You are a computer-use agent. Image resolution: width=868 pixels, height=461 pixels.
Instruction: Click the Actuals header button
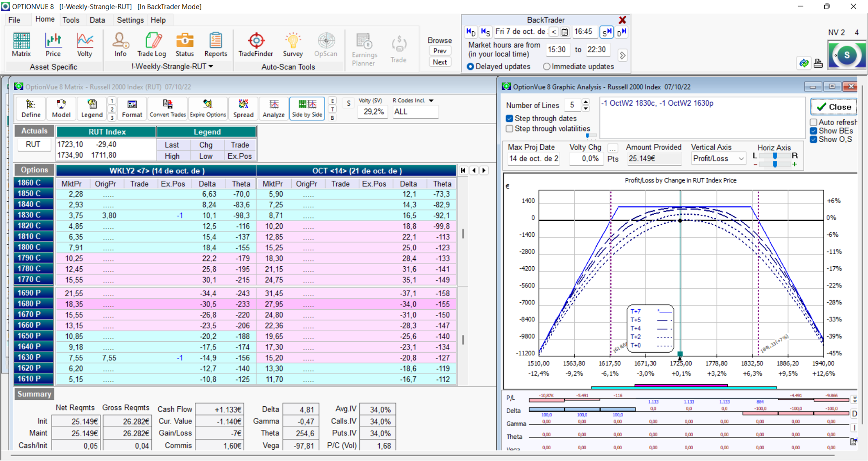click(x=34, y=131)
